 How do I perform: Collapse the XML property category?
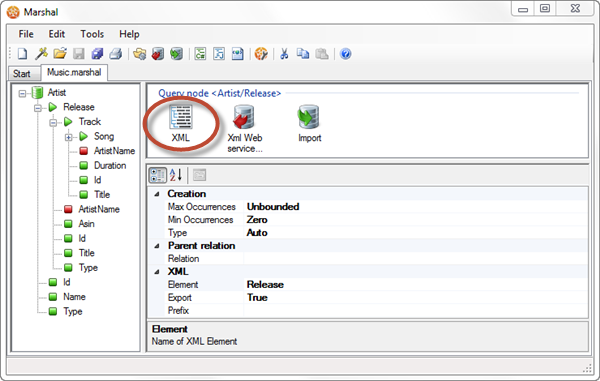(157, 272)
